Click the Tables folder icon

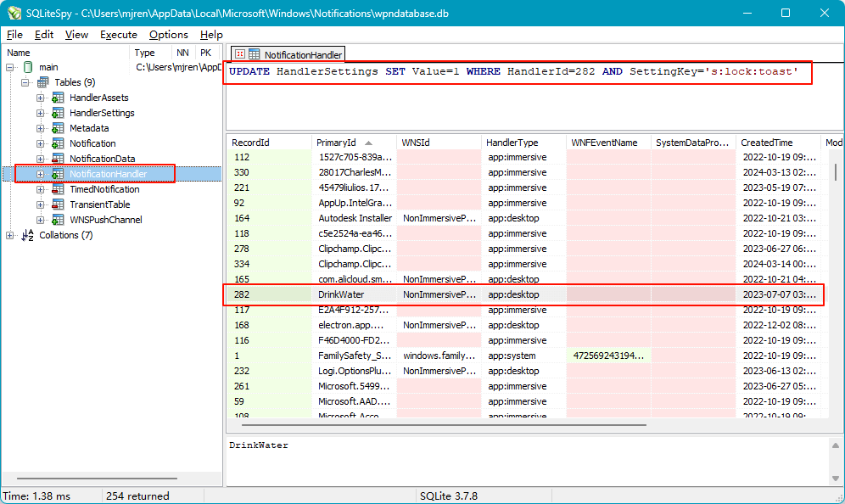point(42,82)
